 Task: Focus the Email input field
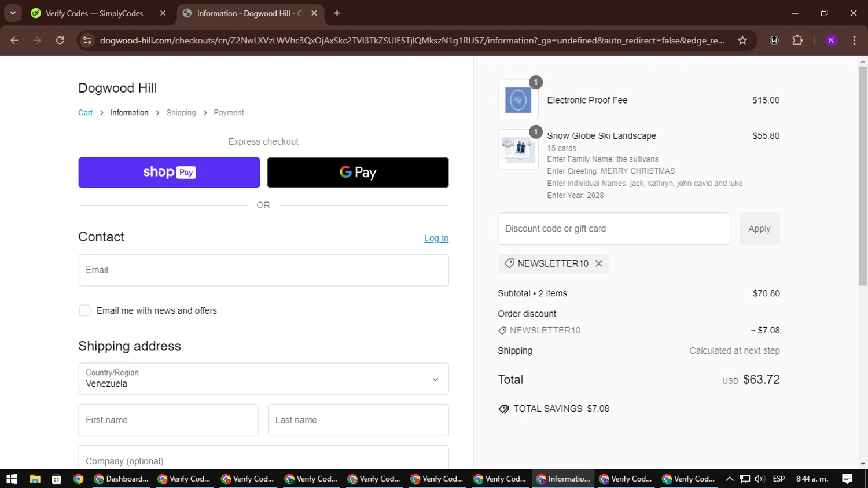(263, 270)
